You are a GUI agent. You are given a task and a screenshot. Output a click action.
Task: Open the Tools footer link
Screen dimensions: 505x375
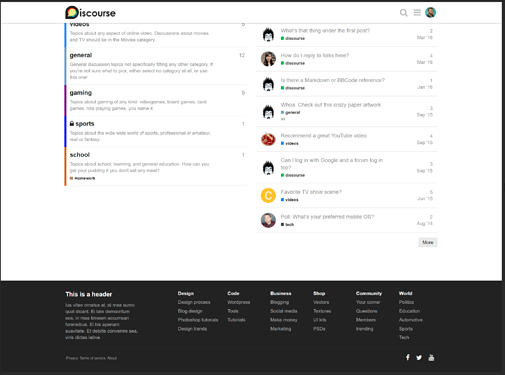233,311
